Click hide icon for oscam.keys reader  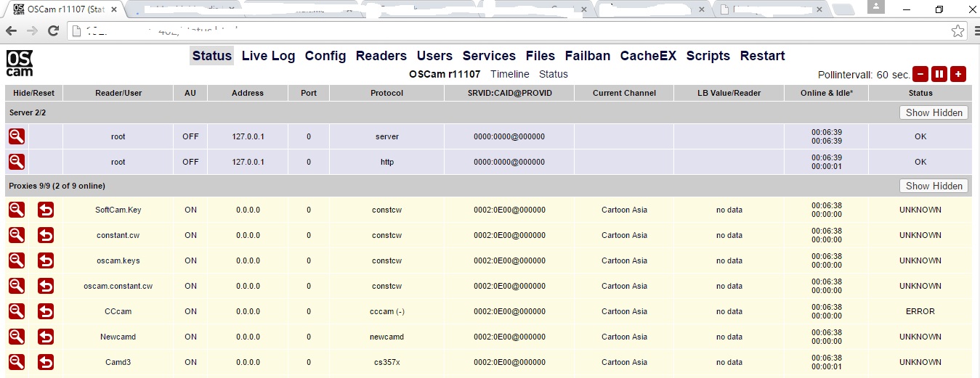coord(17,260)
